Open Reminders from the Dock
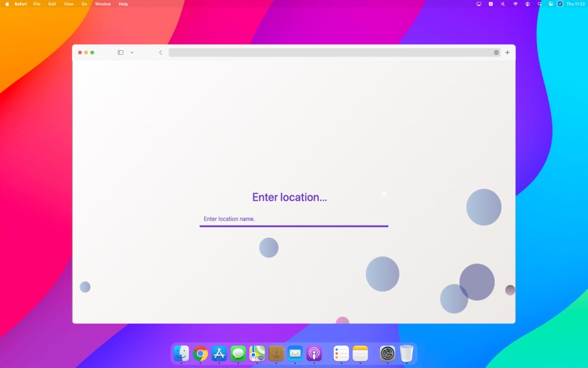Viewport: 588px width, 368px height. tap(340, 354)
